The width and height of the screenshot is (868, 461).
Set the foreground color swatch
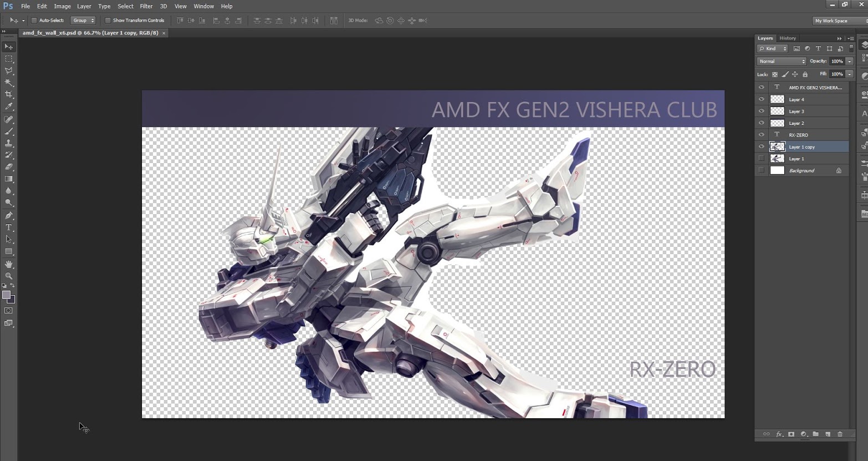(x=6, y=295)
